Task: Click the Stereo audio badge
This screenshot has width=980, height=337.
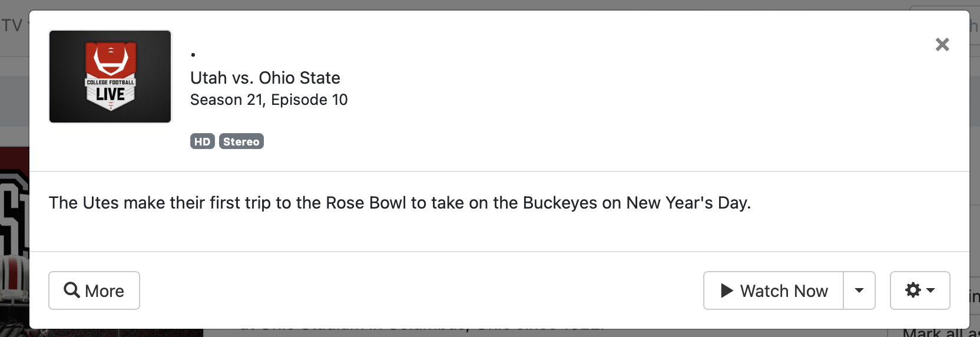Action: [241, 141]
